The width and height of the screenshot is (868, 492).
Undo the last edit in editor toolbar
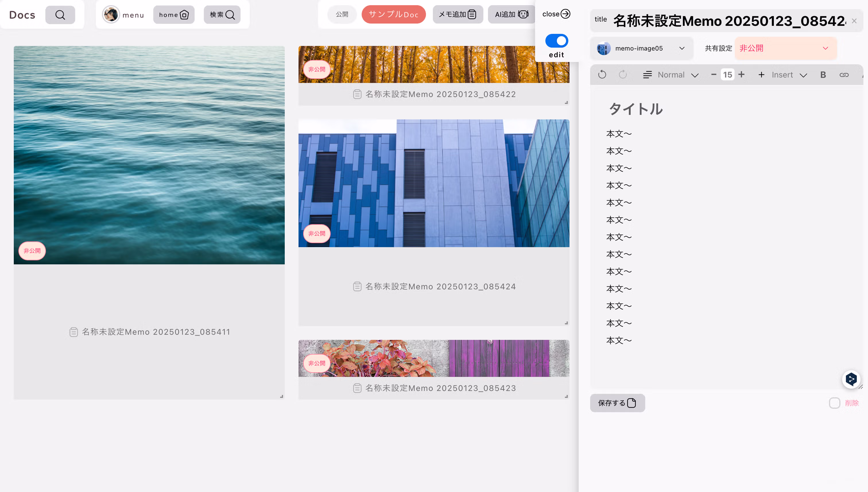tap(602, 75)
